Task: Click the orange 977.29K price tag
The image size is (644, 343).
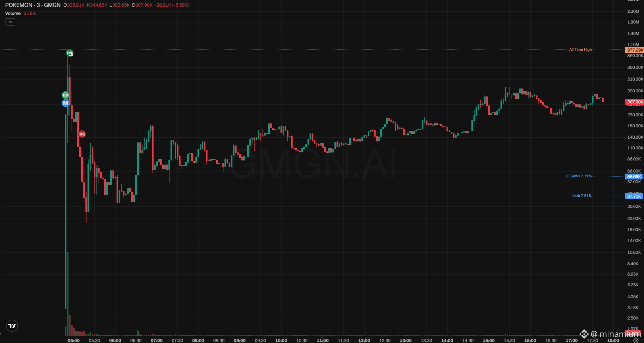Action: (x=635, y=50)
